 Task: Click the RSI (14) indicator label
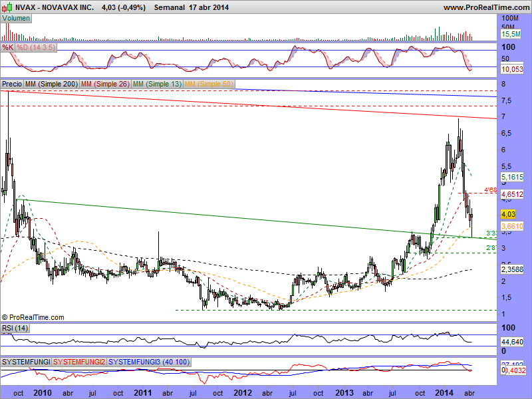[15, 328]
